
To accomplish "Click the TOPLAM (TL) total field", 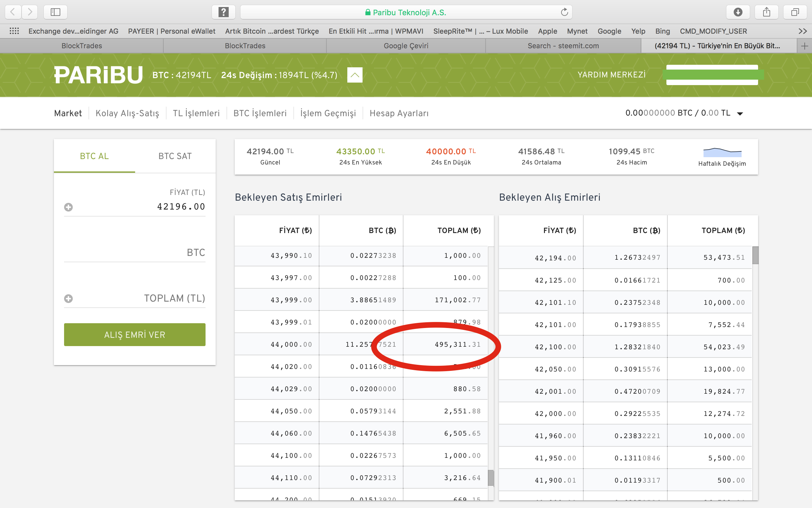I will coord(134,298).
